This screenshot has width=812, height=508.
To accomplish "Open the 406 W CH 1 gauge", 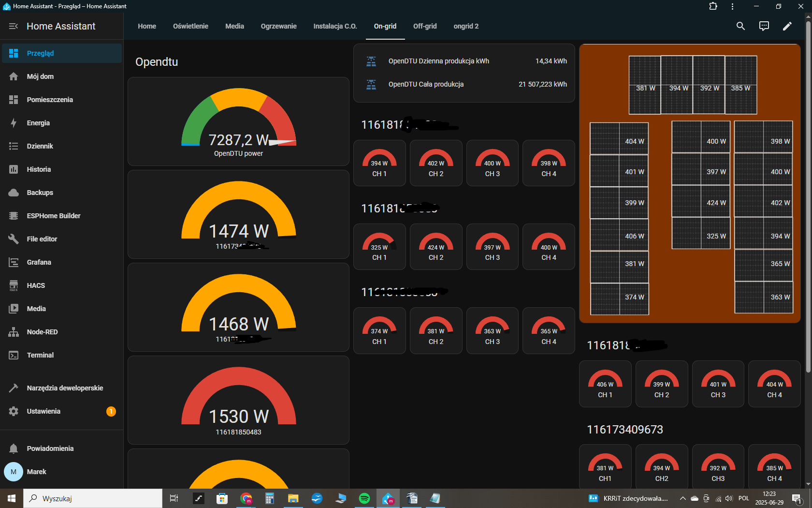I will (605, 384).
